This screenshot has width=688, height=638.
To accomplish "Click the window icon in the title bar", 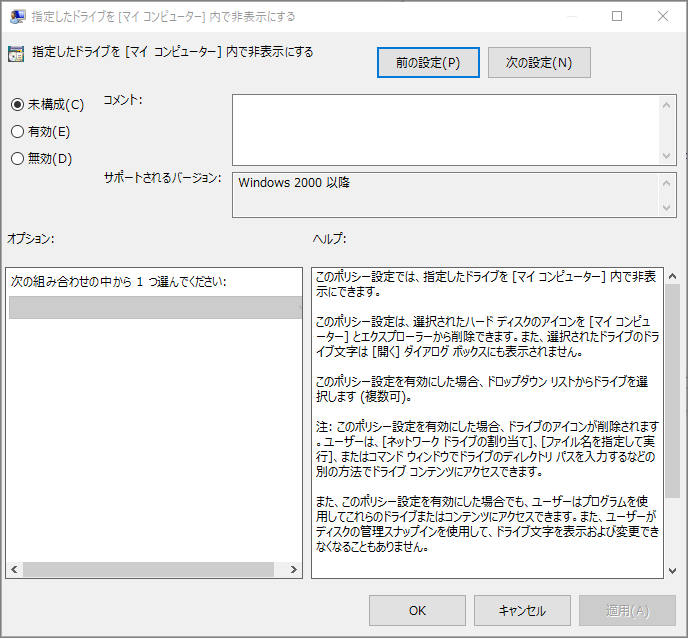I will point(17,16).
